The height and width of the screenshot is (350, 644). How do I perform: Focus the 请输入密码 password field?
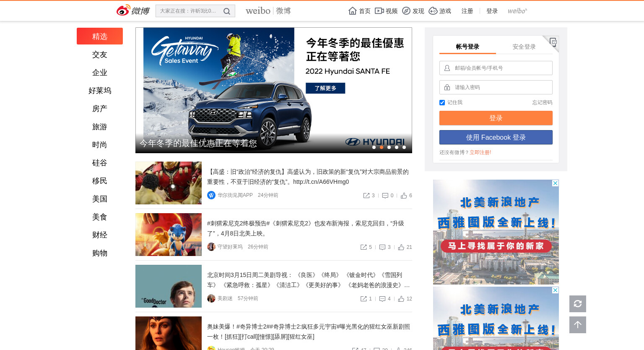tap(496, 87)
